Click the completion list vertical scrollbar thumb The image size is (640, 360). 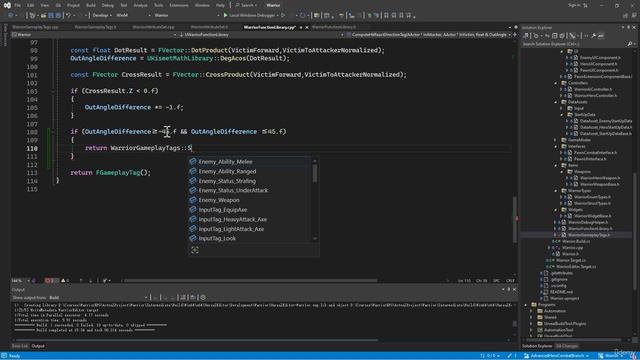tap(315, 173)
